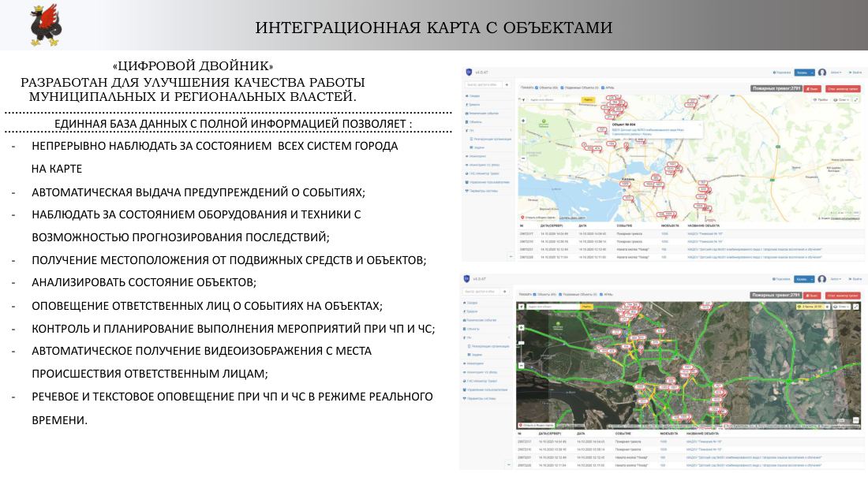Click yellow 'Найти' button on the satellite map
This screenshot has width=868, height=488.
(586, 307)
